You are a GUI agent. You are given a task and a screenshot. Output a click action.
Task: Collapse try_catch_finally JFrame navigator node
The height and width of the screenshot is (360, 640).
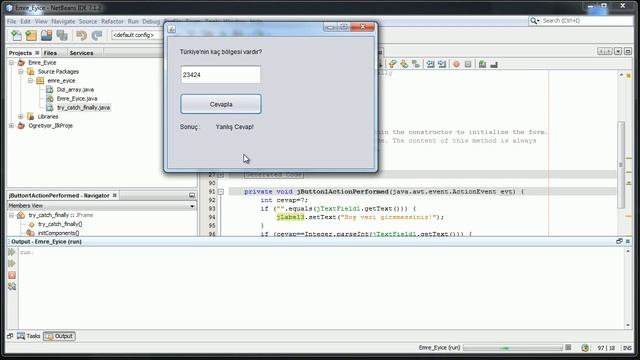11,215
